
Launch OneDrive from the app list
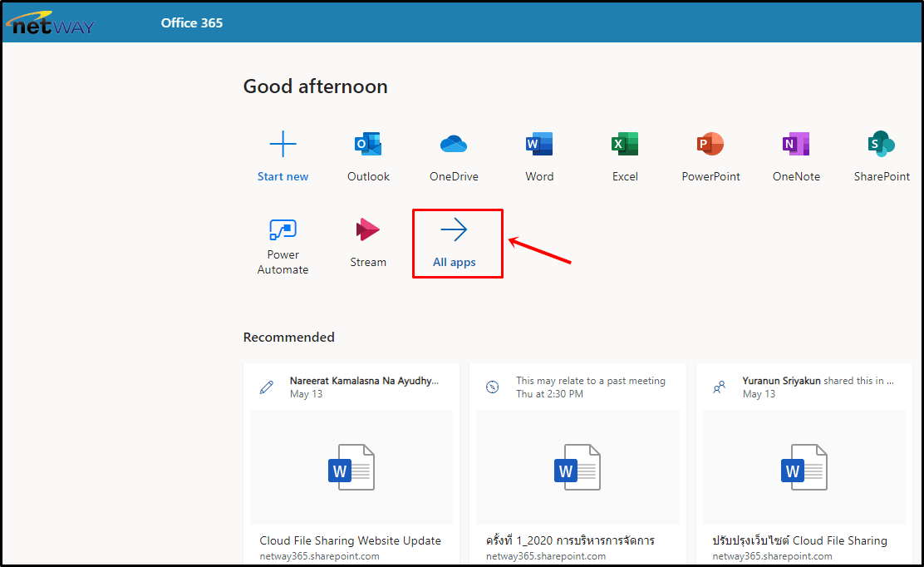(454, 145)
